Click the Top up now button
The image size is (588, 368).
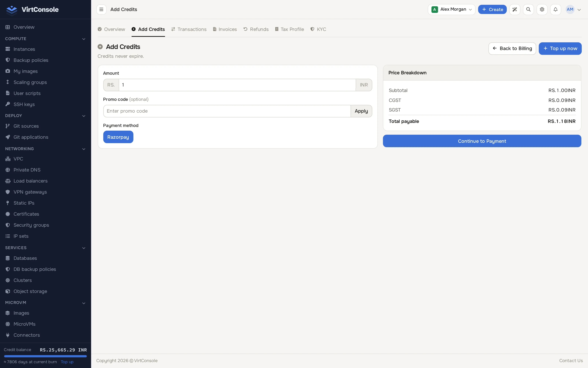[x=560, y=48]
